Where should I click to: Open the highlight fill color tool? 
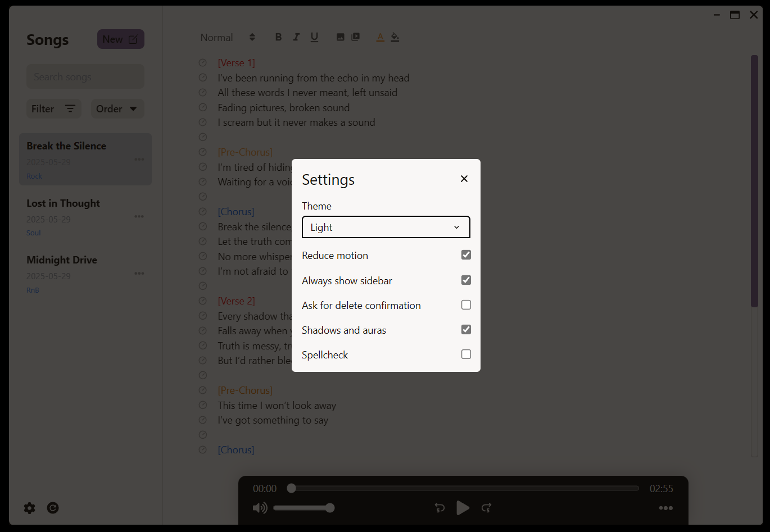[395, 37]
